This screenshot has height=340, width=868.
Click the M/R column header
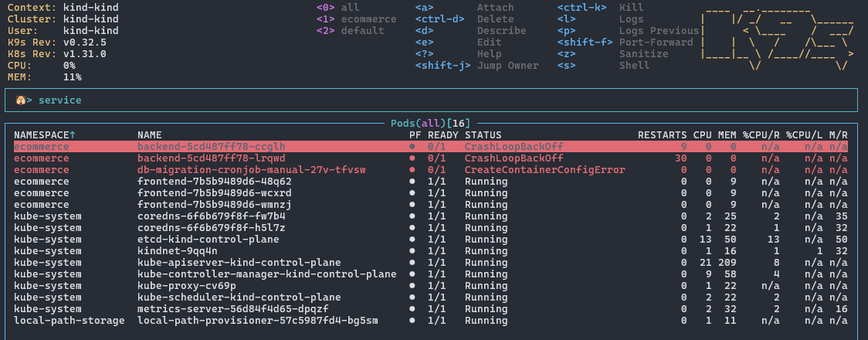click(838, 134)
